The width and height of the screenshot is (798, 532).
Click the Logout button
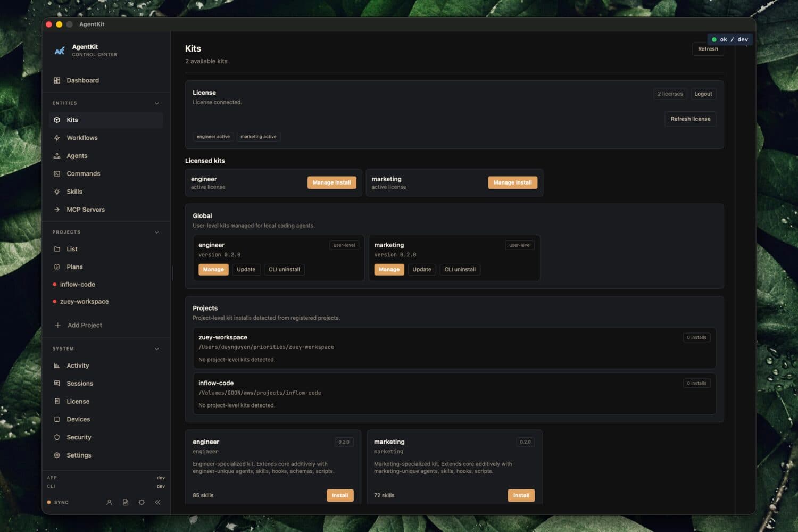click(703, 94)
